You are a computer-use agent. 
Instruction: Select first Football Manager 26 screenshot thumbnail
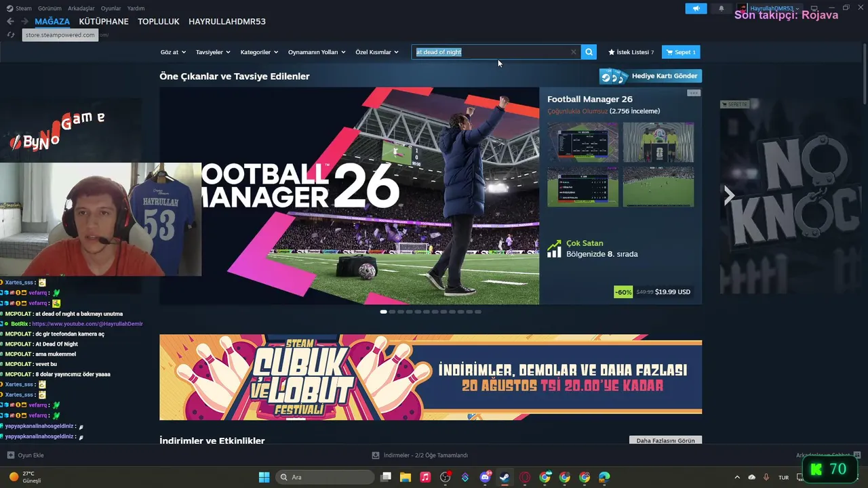click(x=583, y=142)
